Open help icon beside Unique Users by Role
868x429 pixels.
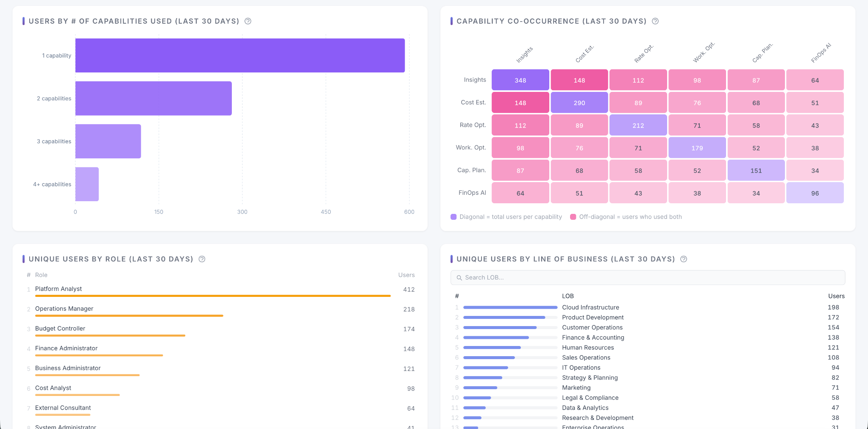pos(202,259)
